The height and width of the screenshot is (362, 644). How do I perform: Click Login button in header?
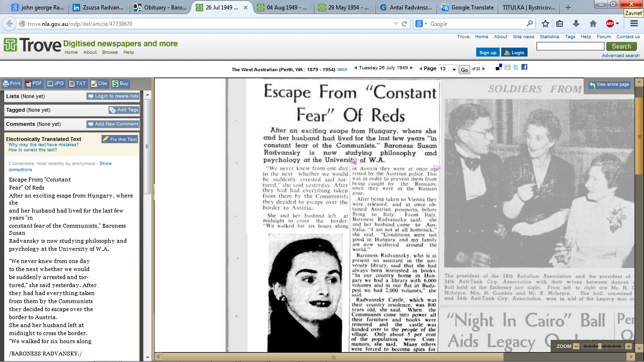(514, 52)
